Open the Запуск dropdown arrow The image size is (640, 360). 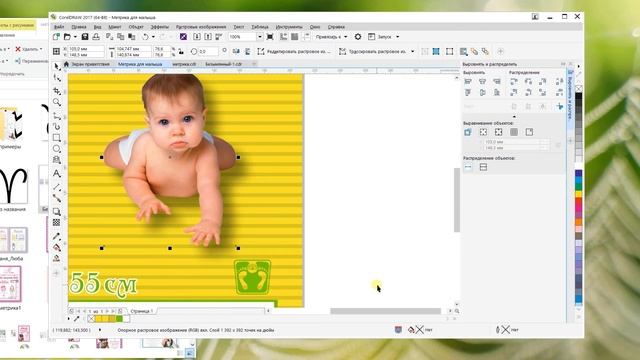point(398,37)
